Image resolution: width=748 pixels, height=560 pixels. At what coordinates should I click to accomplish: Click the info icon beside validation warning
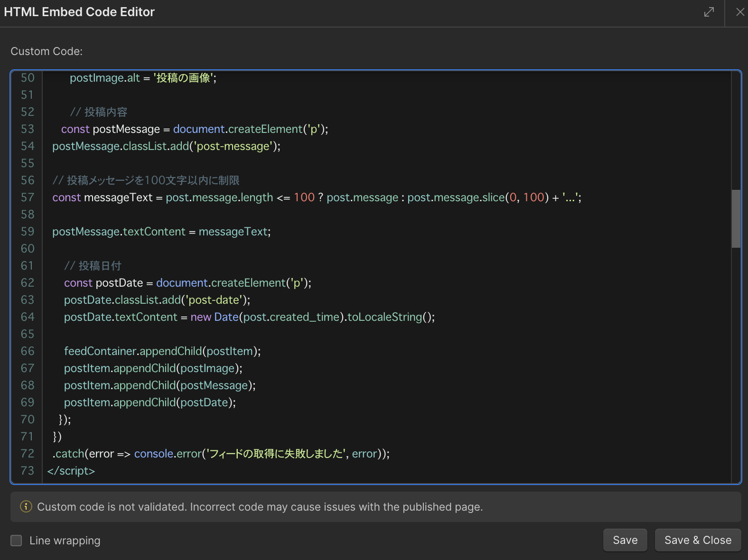coord(26,506)
